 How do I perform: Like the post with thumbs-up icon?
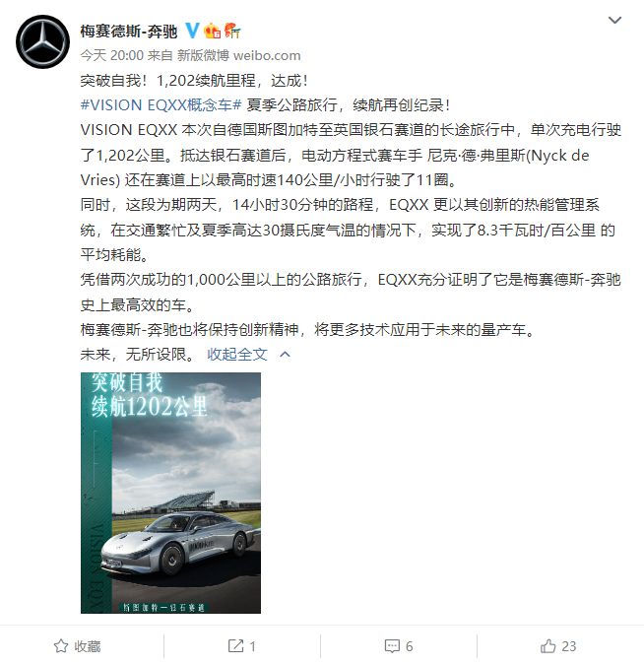[x=547, y=646]
